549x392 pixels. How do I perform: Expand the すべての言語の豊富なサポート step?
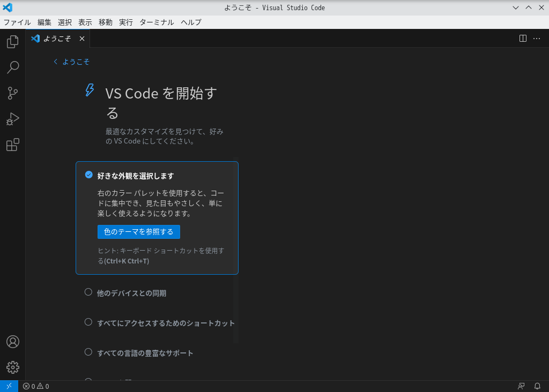[145, 353]
